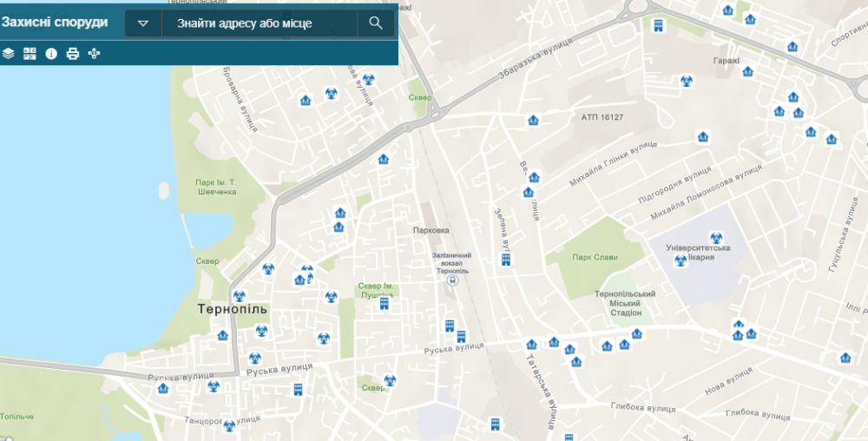Click radiation marker beside Сквер on Руська вулиця

point(390,380)
